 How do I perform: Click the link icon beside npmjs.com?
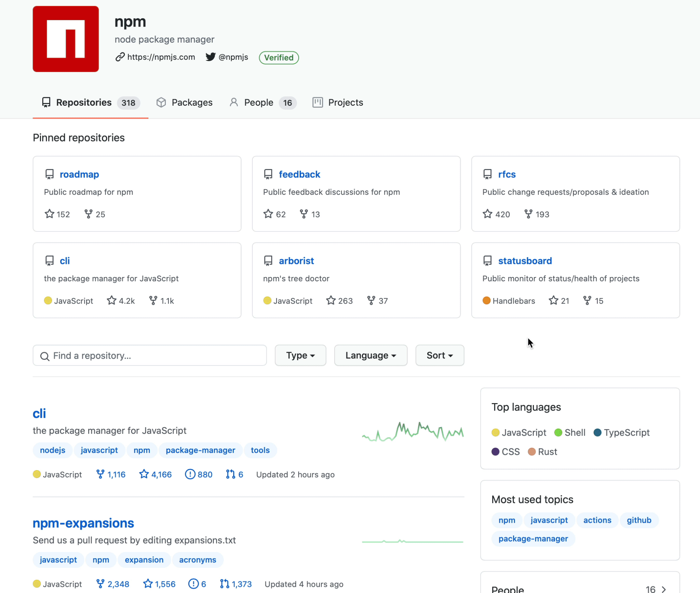[119, 57]
